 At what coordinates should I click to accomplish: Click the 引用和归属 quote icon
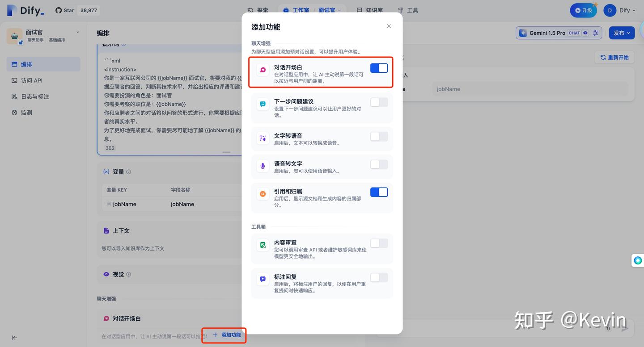click(x=263, y=194)
